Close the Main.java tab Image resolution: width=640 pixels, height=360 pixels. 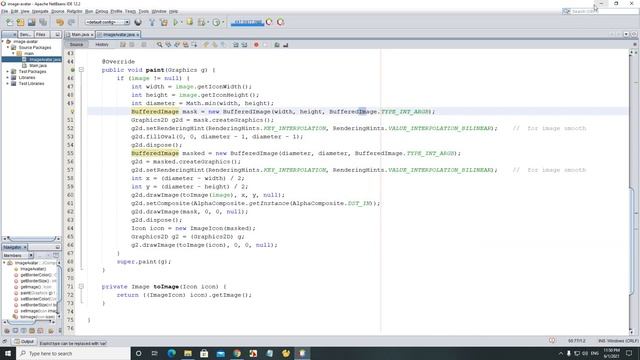[x=92, y=35]
